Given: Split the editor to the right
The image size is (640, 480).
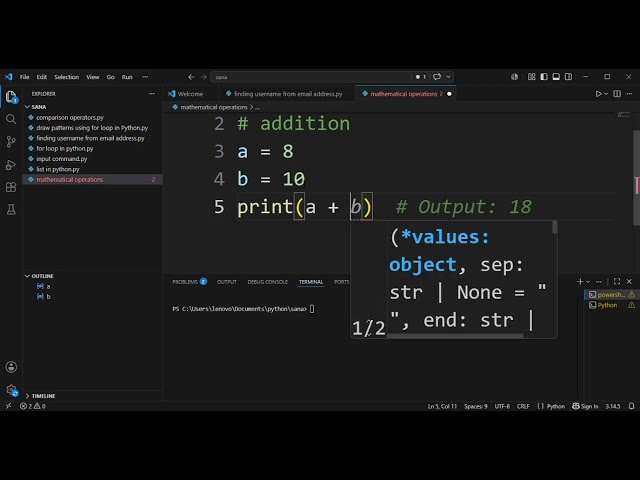Looking at the screenshot, I should (617, 94).
